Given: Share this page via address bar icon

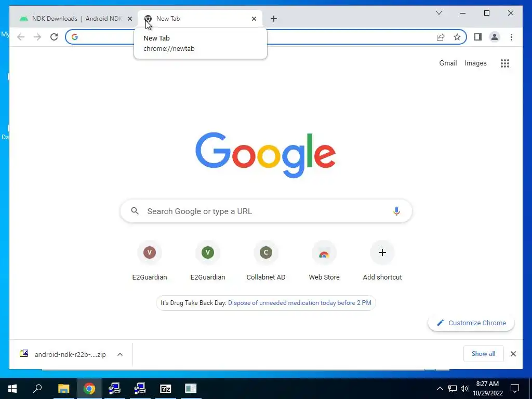Looking at the screenshot, I should point(441,37).
